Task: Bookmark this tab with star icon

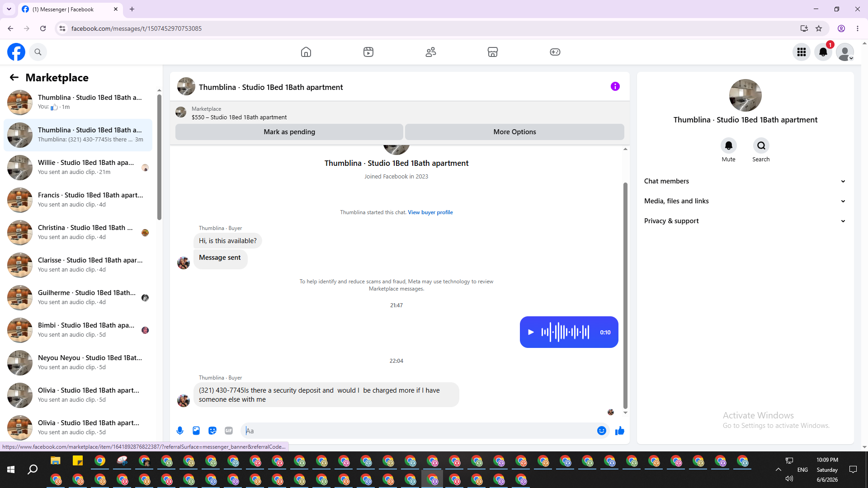Action: click(x=819, y=28)
